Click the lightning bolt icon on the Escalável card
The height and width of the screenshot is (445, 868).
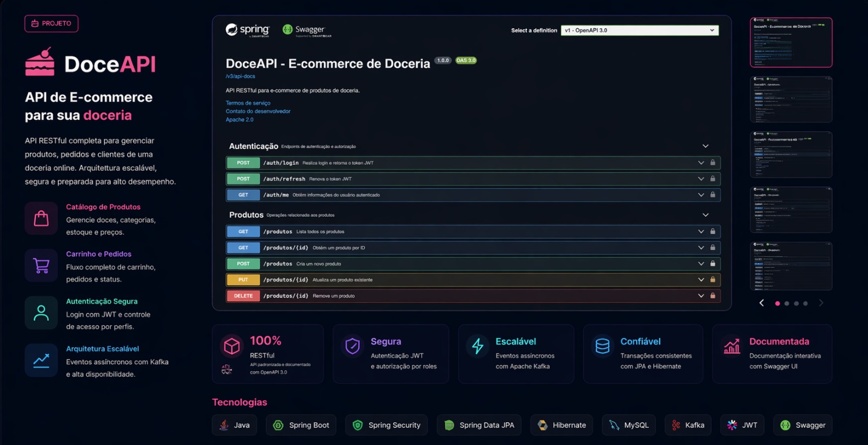[477, 346]
